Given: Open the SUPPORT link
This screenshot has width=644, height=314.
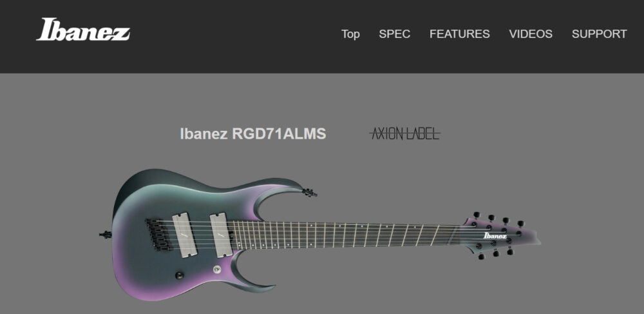Looking at the screenshot, I should click(x=599, y=34).
